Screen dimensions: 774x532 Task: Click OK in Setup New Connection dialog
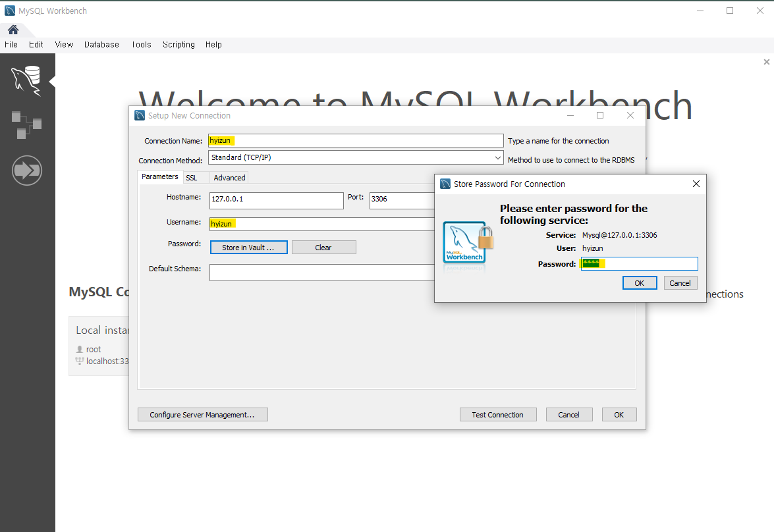(x=619, y=415)
